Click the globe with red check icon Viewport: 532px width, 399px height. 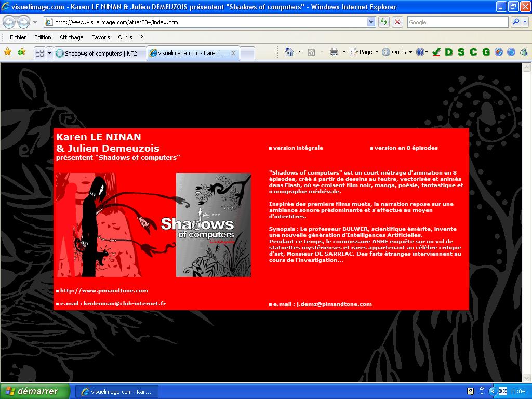click(498, 52)
